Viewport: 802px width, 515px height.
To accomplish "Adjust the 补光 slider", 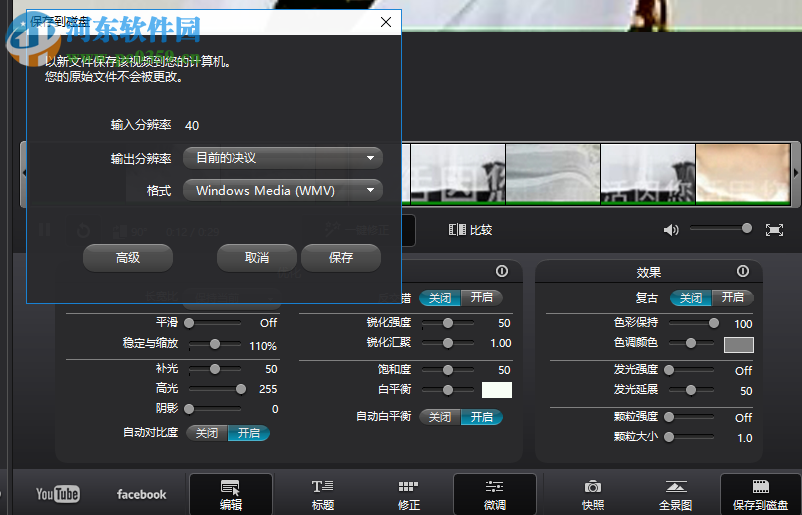I will pyautogui.click(x=215, y=369).
